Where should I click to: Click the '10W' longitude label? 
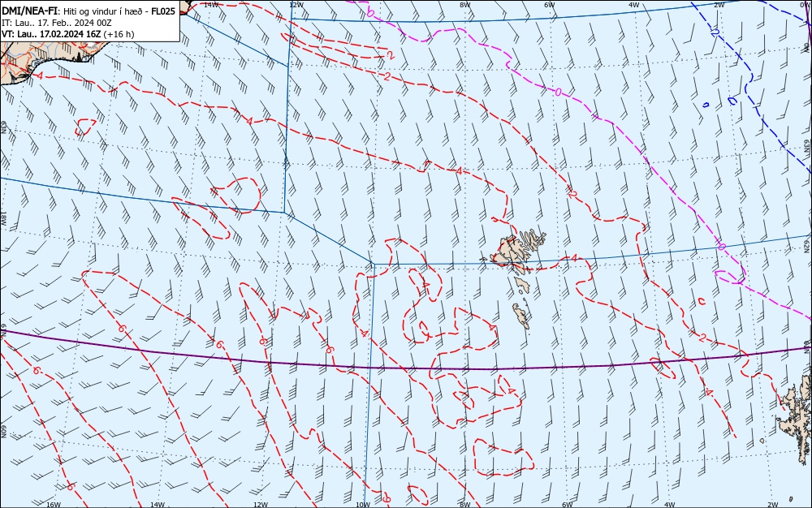coord(363,505)
